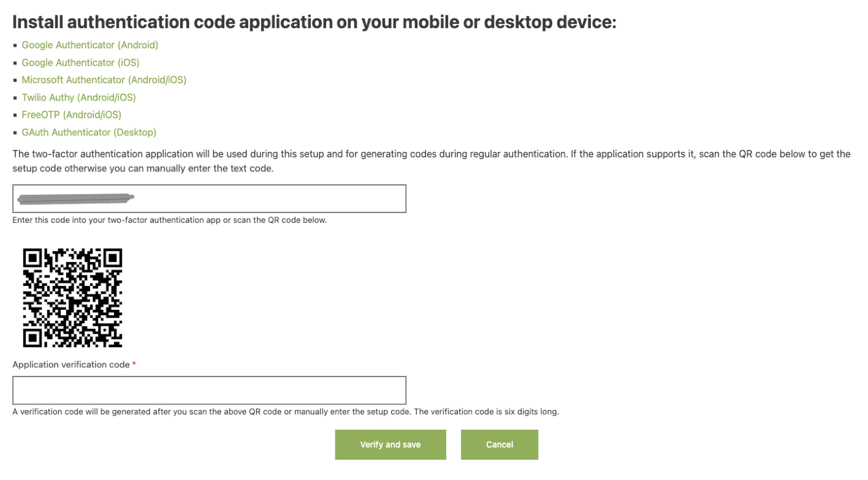Click the bullet beside Twilio Authy
Viewport: 868px width, 480px height.
point(15,98)
